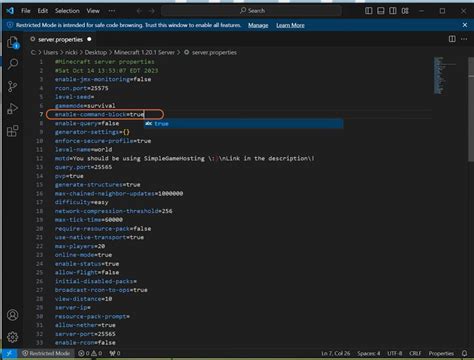Open the Run and Debug view
This screenshot has height=360, width=474.
tap(13, 109)
